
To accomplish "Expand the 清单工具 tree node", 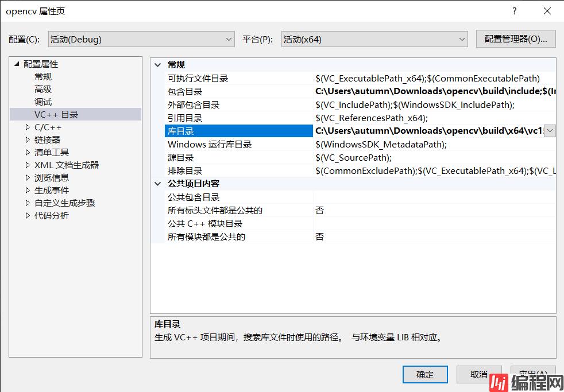I will pyautogui.click(x=28, y=153).
